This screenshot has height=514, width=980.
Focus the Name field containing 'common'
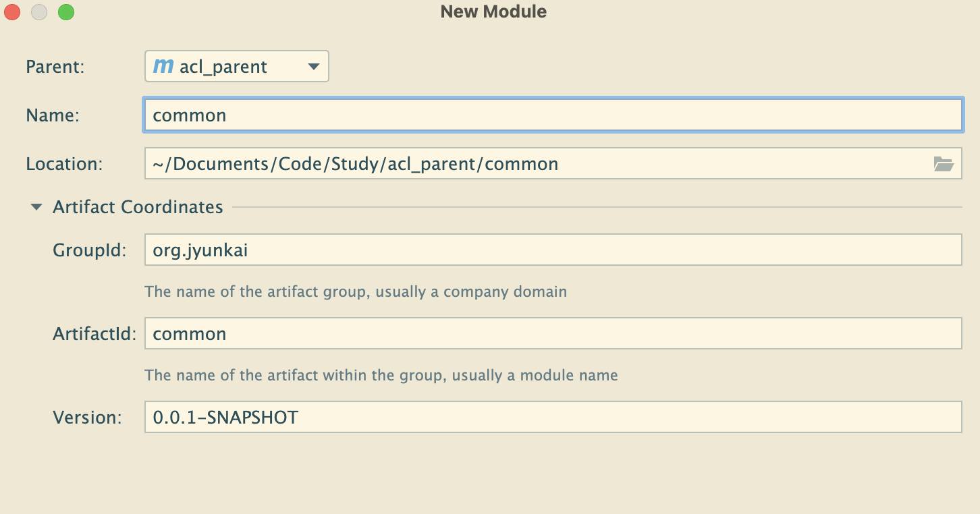pyautogui.click(x=552, y=115)
